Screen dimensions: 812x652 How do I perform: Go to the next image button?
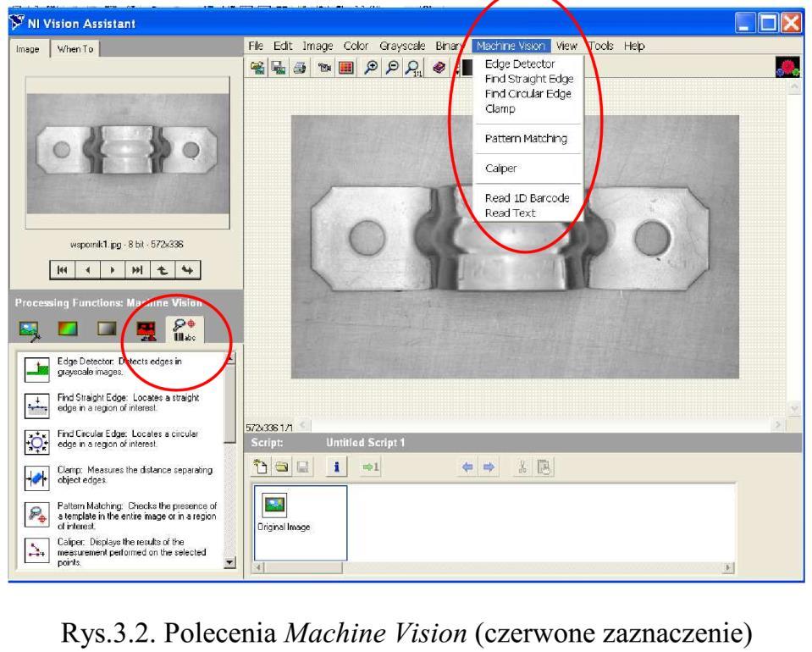[113, 270]
